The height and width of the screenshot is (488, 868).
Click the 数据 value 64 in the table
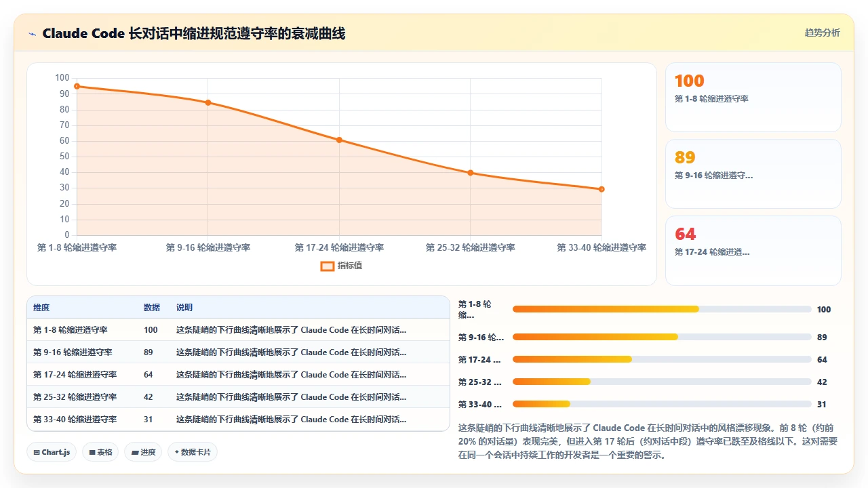point(149,375)
